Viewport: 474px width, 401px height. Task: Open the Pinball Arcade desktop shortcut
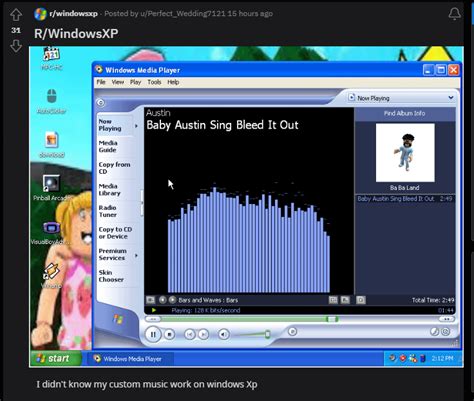pos(51,188)
